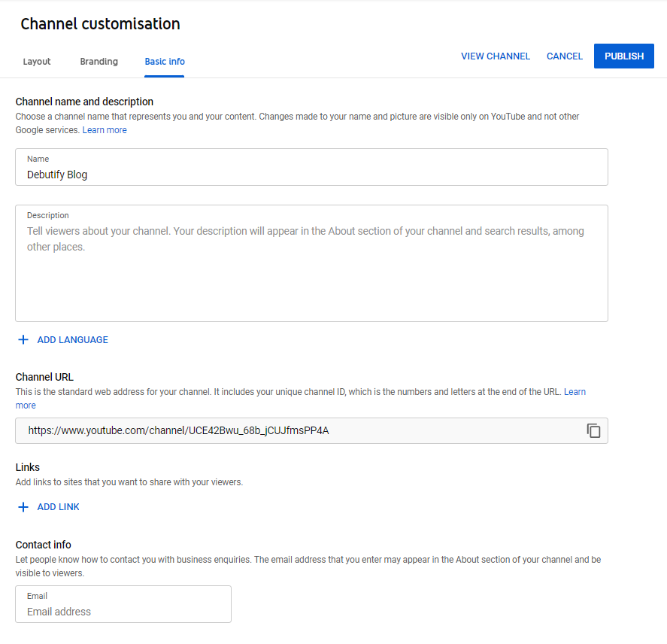Copy the channel URL with the copy icon
Image resolution: width=667 pixels, height=644 pixels.
click(593, 430)
